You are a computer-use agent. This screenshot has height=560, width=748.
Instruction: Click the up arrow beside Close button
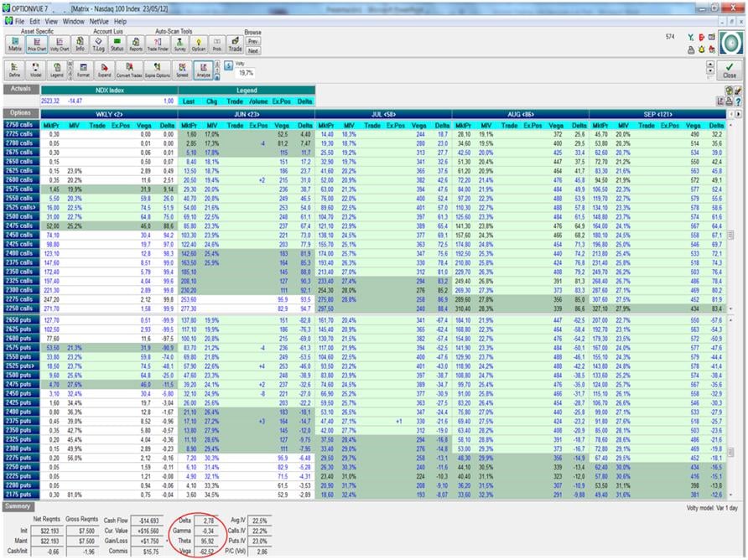pyautogui.click(x=711, y=65)
